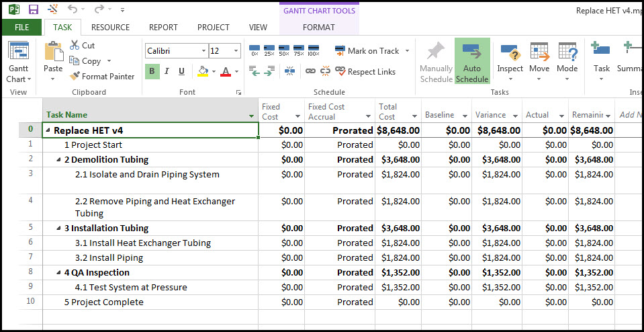Click Respect Links
644x332 pixels.
point(365,71)
